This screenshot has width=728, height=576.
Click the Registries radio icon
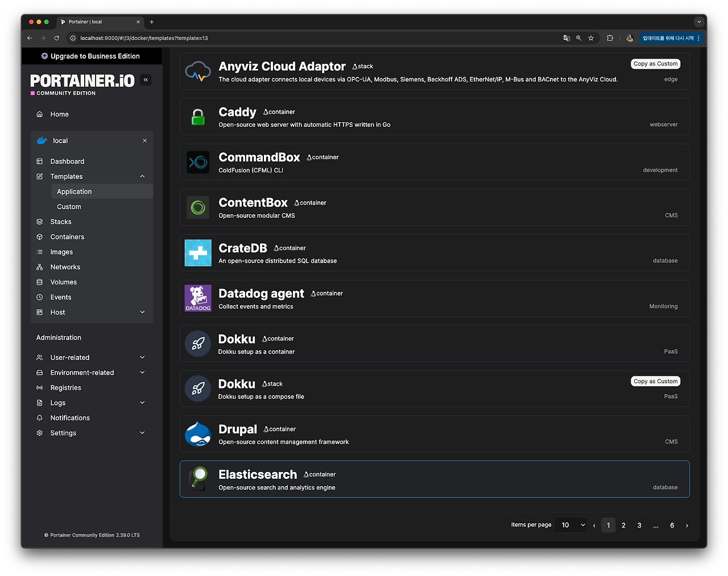(40, 388)
